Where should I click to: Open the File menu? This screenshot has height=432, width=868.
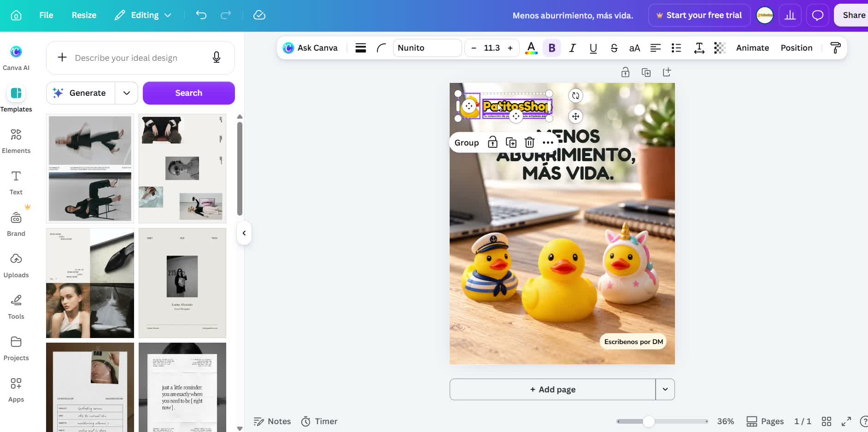[46, 15]
